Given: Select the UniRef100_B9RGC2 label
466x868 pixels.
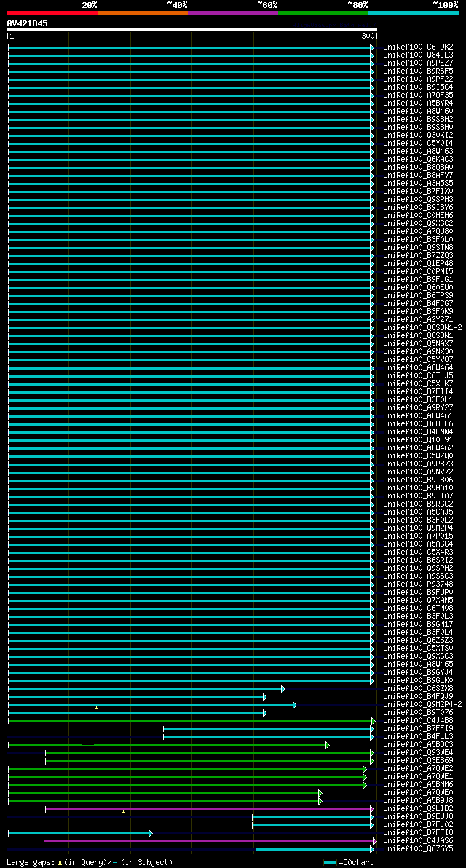Looking at the screenshot, I should (x=418, y=504).
